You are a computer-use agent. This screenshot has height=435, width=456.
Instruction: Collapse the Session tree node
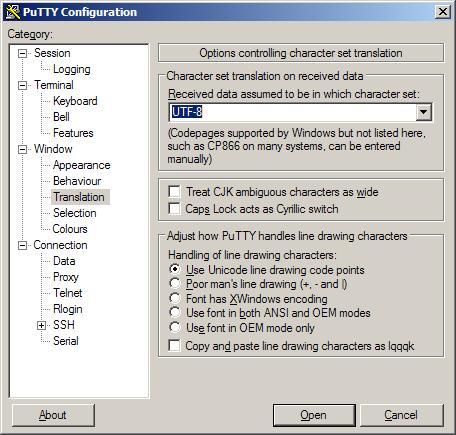pos(22,53)
